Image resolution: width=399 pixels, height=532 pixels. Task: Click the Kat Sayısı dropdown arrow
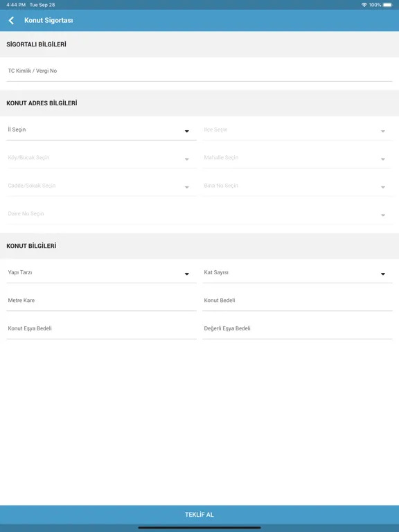[382, 274]
